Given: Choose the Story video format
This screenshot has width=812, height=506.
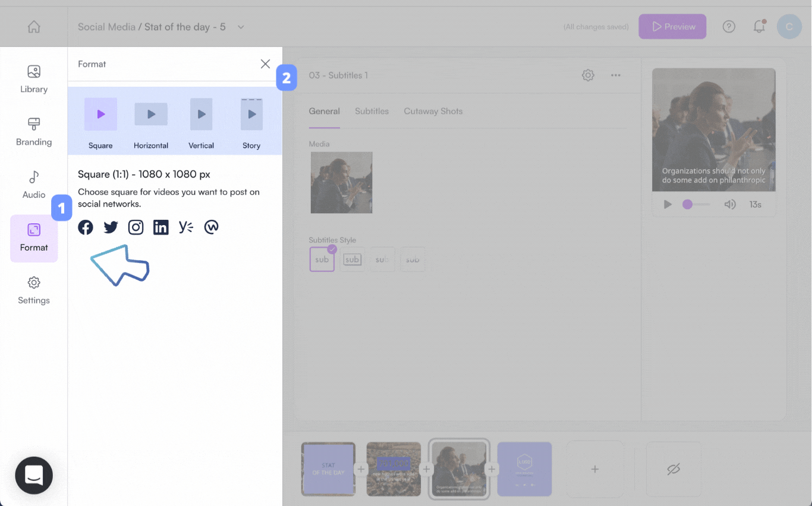Looking at the screenshot, I should click(251, 123).
